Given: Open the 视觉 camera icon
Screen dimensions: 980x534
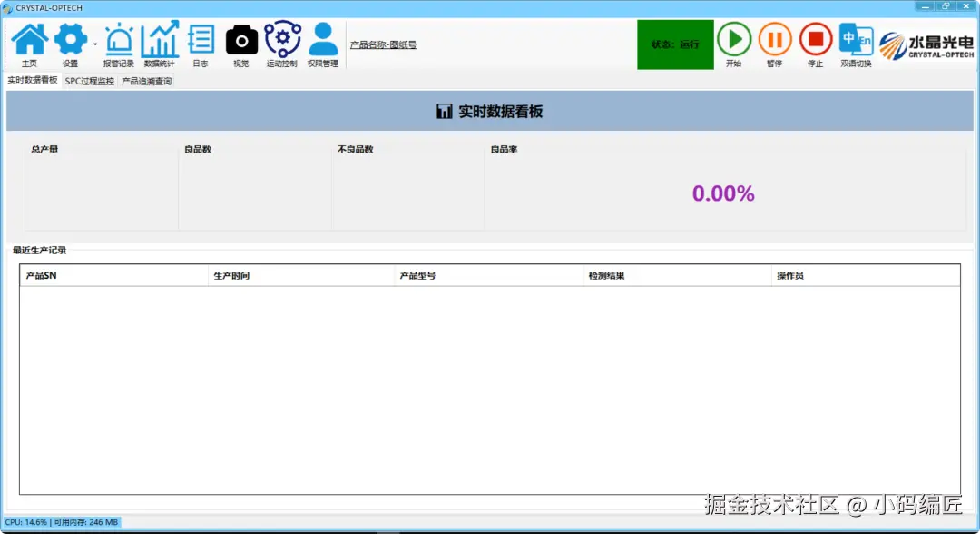Looking at the screenshot, I should point(241,44).
